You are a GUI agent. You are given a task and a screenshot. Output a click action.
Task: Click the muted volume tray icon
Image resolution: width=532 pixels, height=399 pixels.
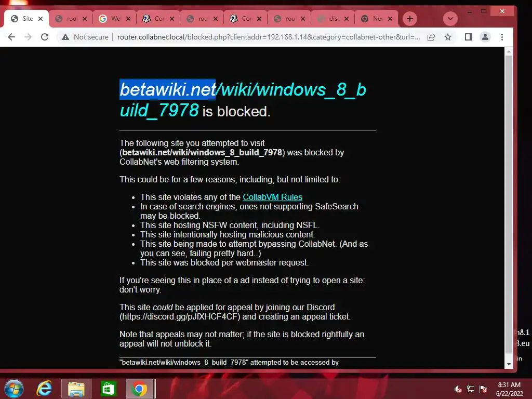(x=458, y=389)
